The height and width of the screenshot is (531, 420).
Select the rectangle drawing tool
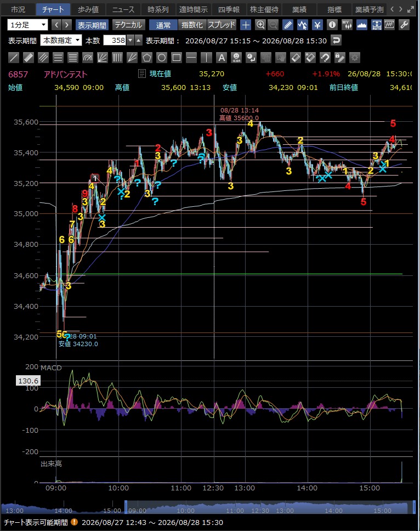[177, 58]
